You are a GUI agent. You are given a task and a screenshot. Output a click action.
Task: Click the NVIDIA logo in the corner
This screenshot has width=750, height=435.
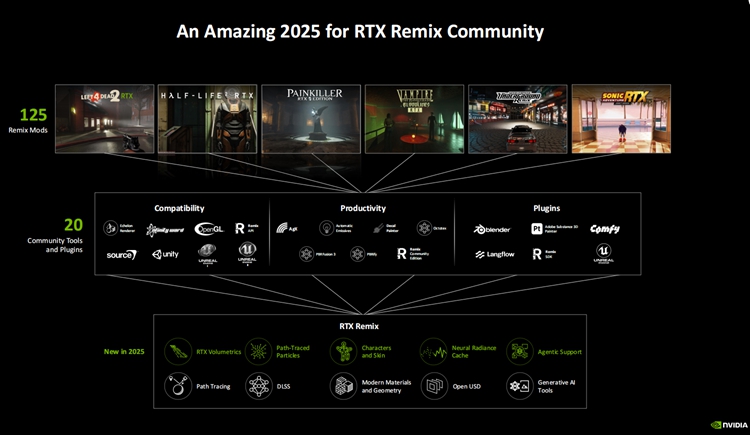coord(728,424)
